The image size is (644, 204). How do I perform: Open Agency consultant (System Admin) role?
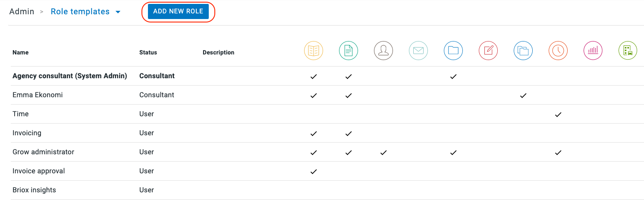(69, 76)
